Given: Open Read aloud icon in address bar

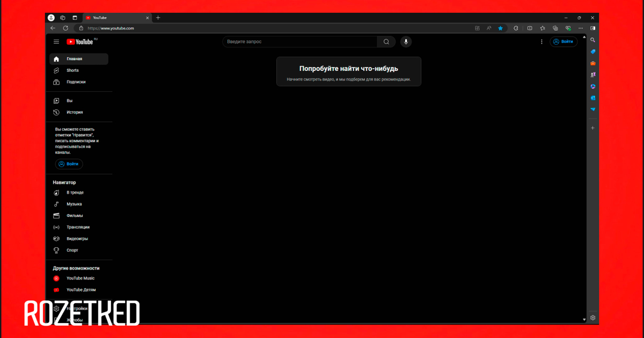Looking at the screenshot, I should pos(489,28).
